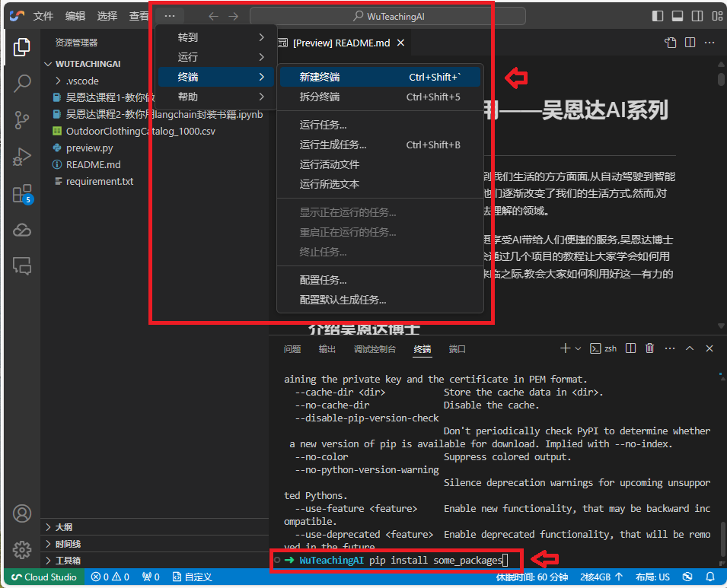727x588 pixels.
Task: Open the customize layout icon
Action: tap(717, 16)
